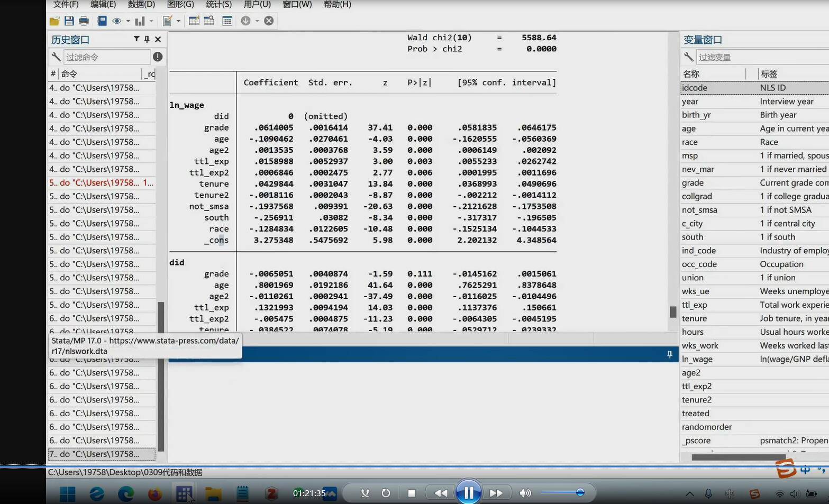Click the Open file folder icon
Viewport: 829px width, 504px height.
[x=54, y=21]
